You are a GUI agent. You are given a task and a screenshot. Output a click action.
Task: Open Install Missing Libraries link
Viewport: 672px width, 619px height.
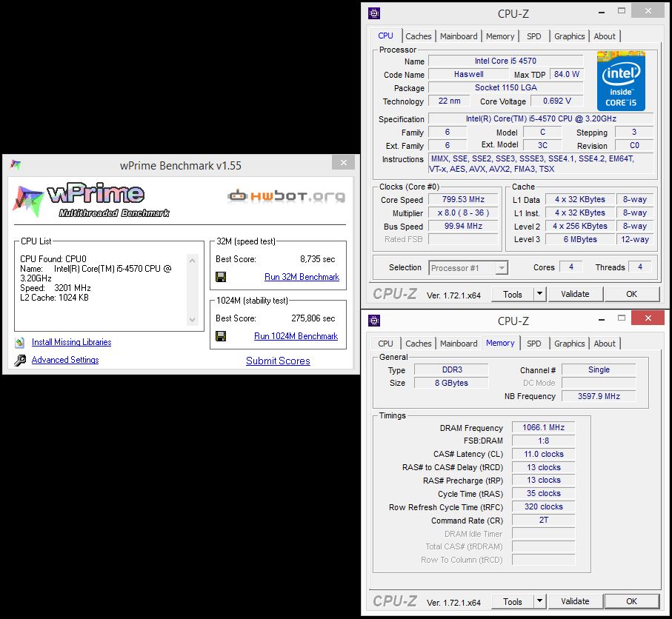point(72,342)
